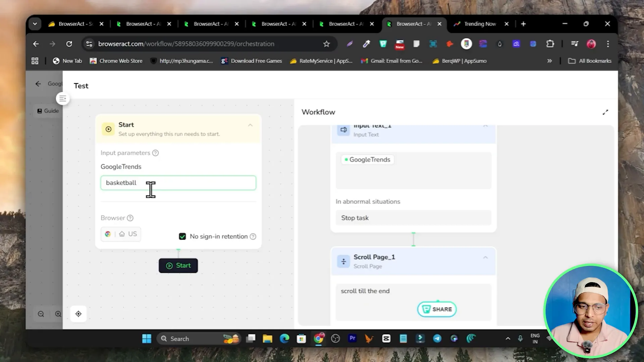Click the back arrow beside the workflow name
Viewport: 644px width, 362px height.
38,84
